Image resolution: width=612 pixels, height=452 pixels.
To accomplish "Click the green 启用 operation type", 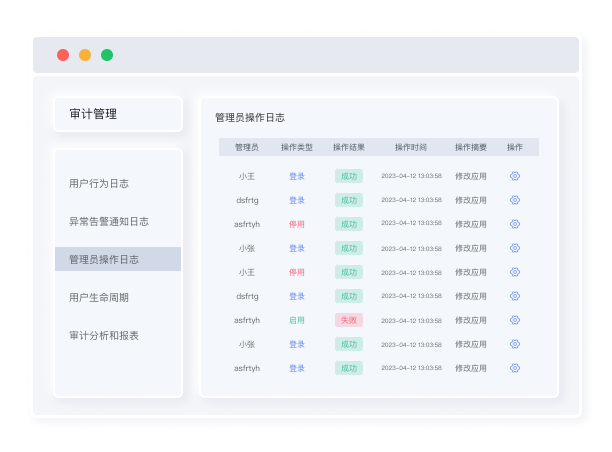I will click(x=297, y=320).
